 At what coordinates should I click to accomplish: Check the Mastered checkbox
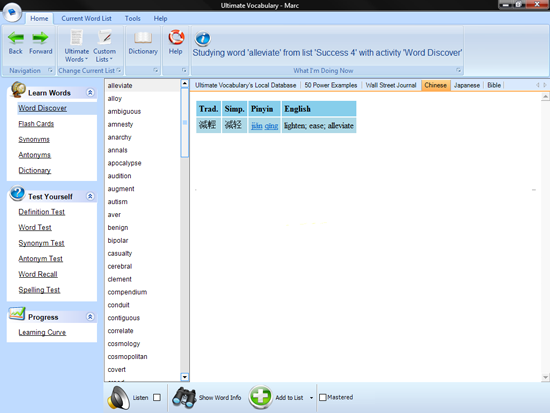click(323, 397)
